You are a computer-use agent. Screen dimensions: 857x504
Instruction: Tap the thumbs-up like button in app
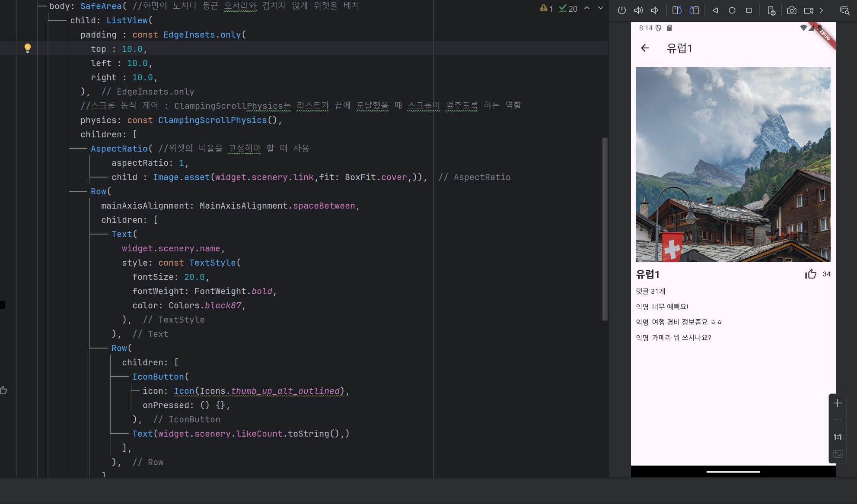pyautogui.click(x=811, y=274)
